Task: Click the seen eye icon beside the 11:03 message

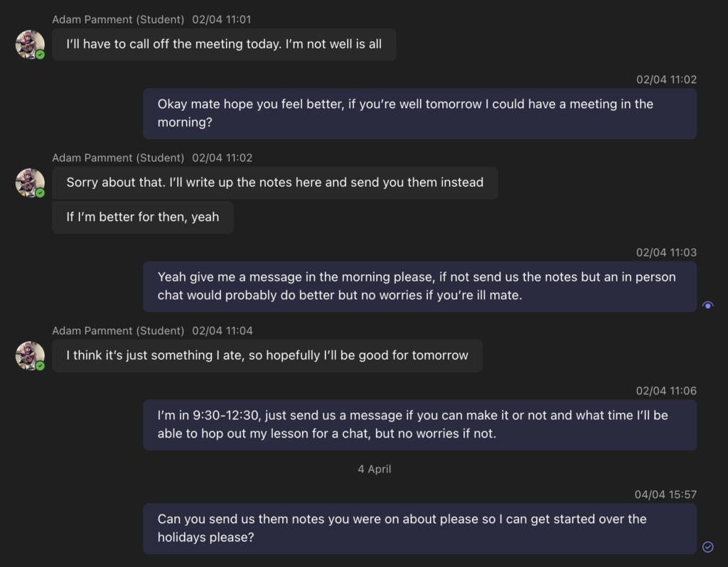Action: 707,305
